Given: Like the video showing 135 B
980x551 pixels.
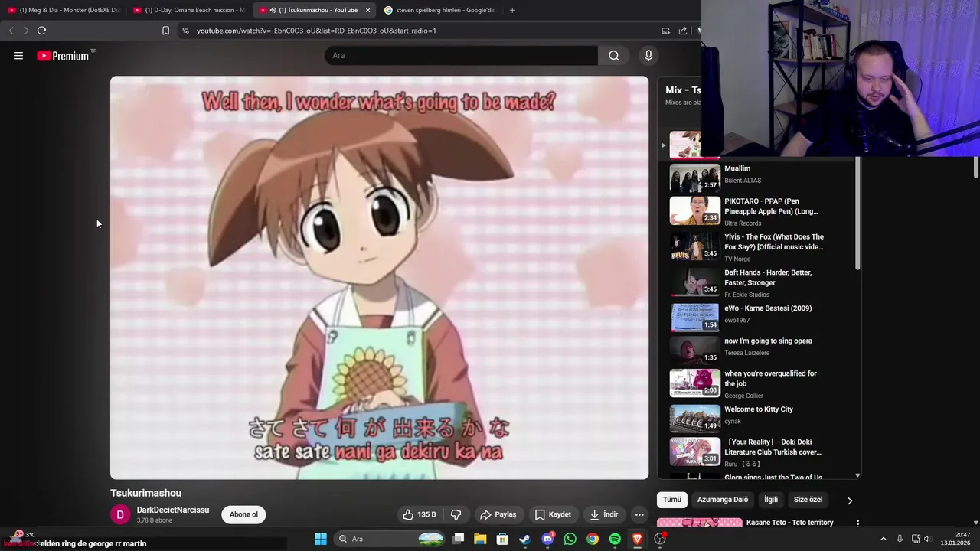Looking at the screenshot, I should point(420,514).
